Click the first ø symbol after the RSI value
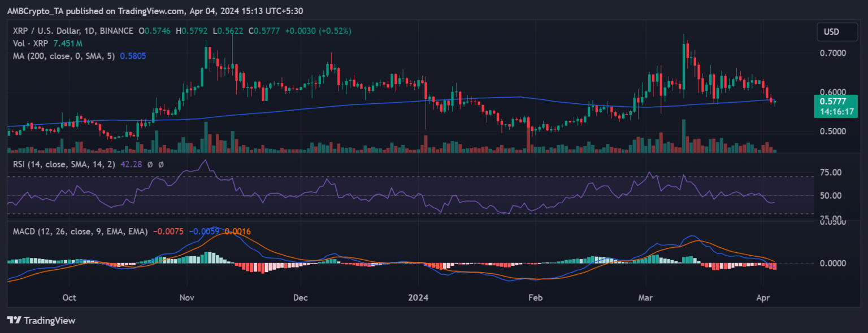 pos(150,164)
